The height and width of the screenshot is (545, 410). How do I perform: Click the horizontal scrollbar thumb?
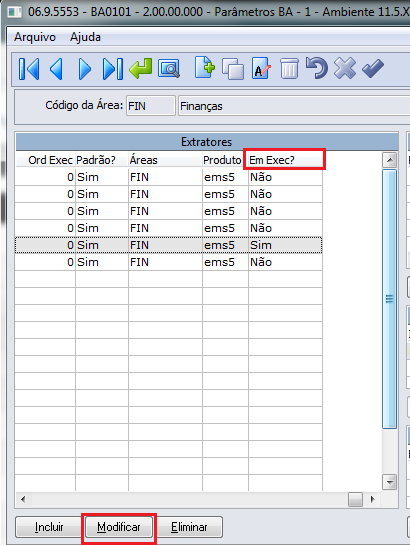coord(355,499)
